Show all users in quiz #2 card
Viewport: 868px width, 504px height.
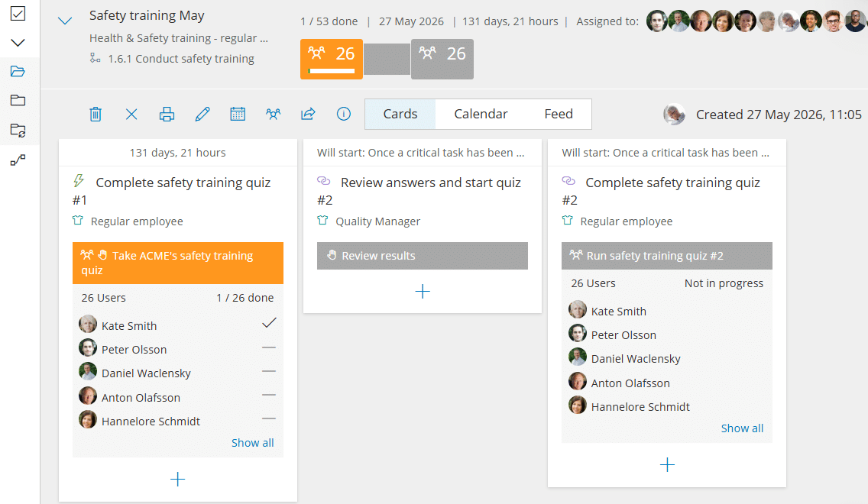tap(742, 428)
